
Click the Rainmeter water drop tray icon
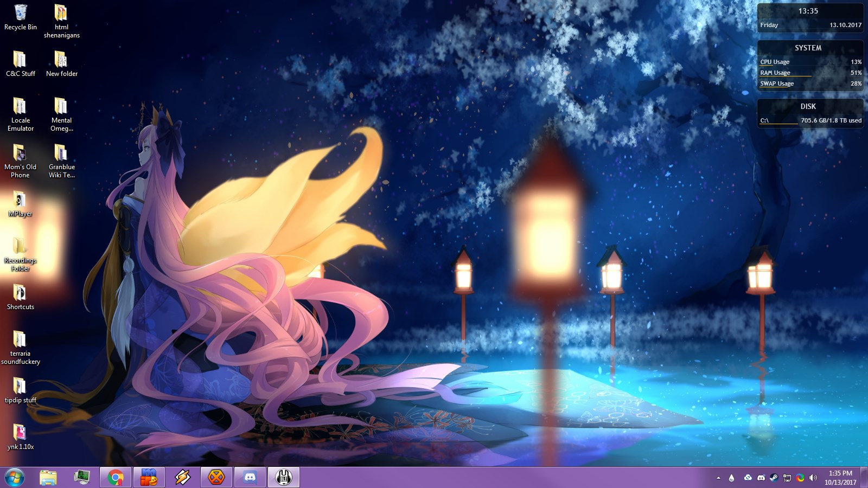pyautogui.click(x=732, y=478)
